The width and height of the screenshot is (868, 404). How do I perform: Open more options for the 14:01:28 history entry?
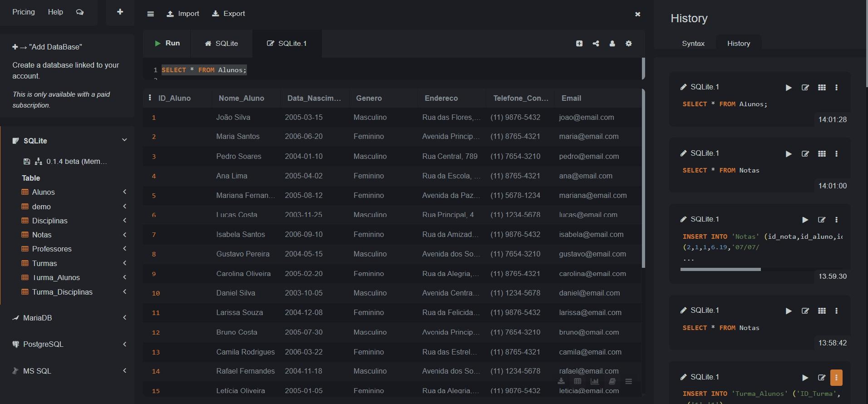(x=836, y=88)
